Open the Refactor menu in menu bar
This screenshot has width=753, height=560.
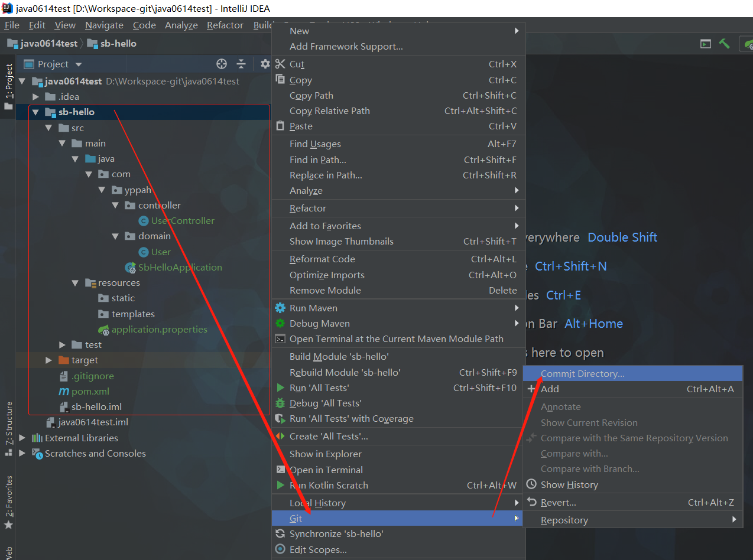click(225, 25)
